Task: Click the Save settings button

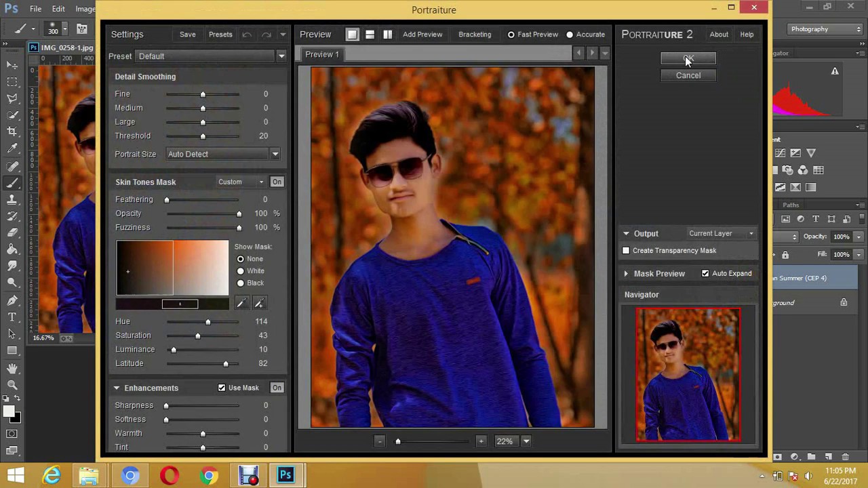Action: point(188,35)
